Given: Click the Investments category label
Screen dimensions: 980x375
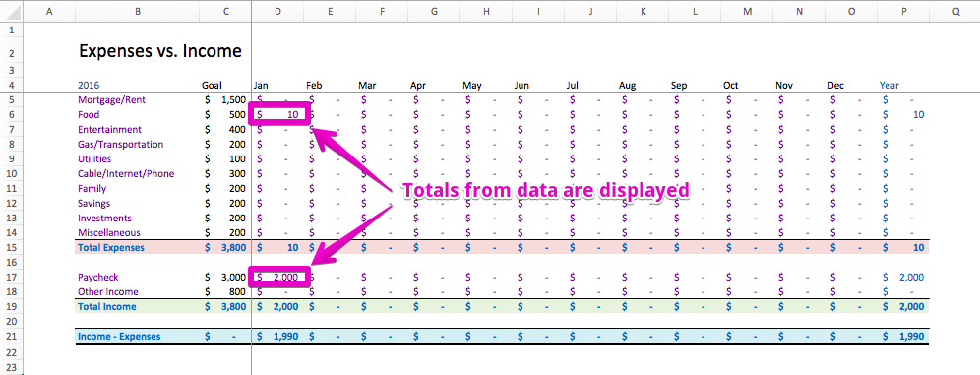Looking at the screenshot, I should (x=104, y=219).
